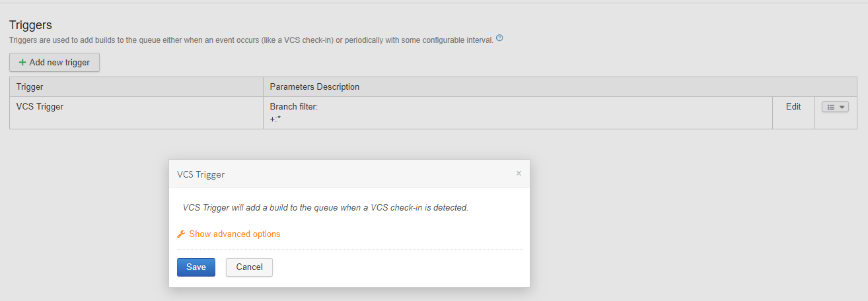Click the +:* branch filter value

click(275, 118)
